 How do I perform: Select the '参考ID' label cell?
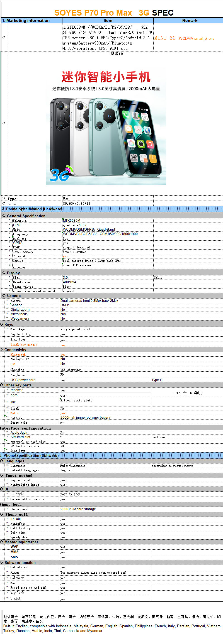117,54
